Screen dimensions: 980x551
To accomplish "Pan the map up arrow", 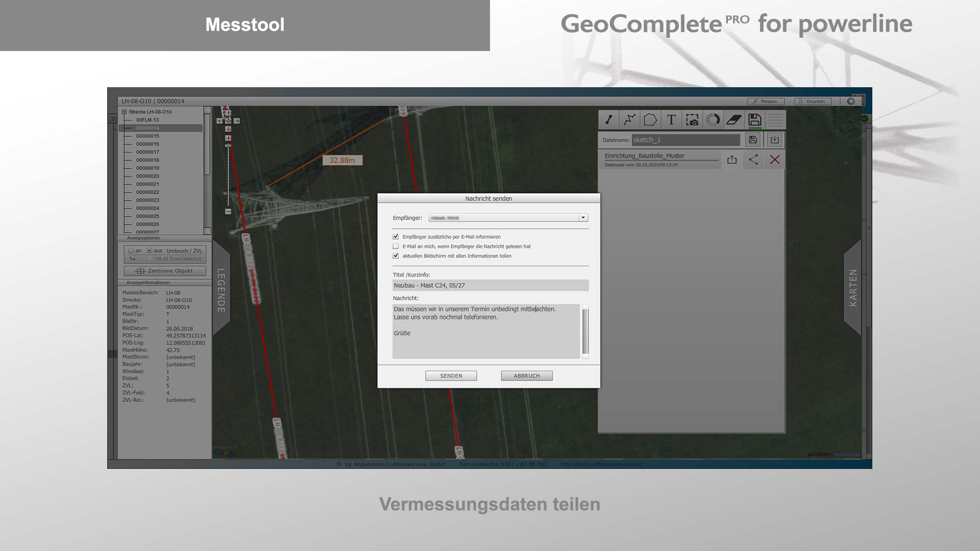I will coord(228,113).
